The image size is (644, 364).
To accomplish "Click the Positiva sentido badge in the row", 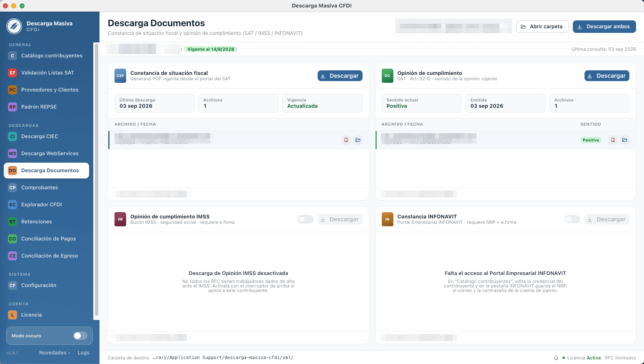I will tap(591, 140).
